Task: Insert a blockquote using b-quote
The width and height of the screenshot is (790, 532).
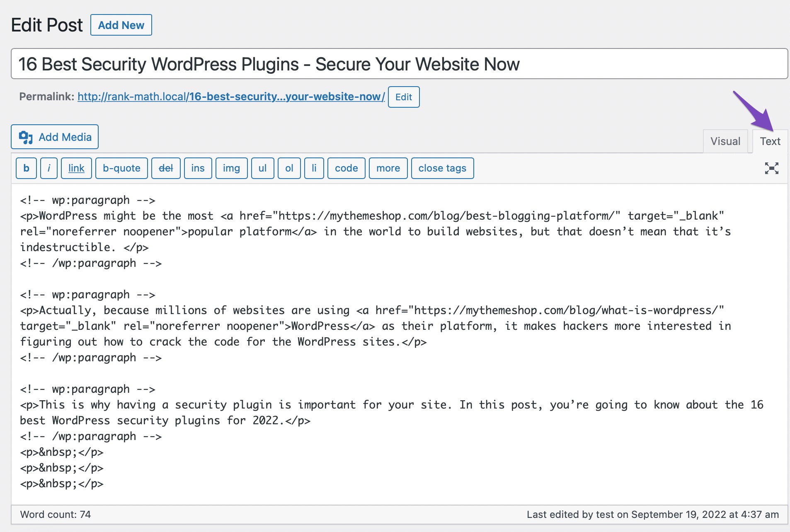Action: coord(121,168)
